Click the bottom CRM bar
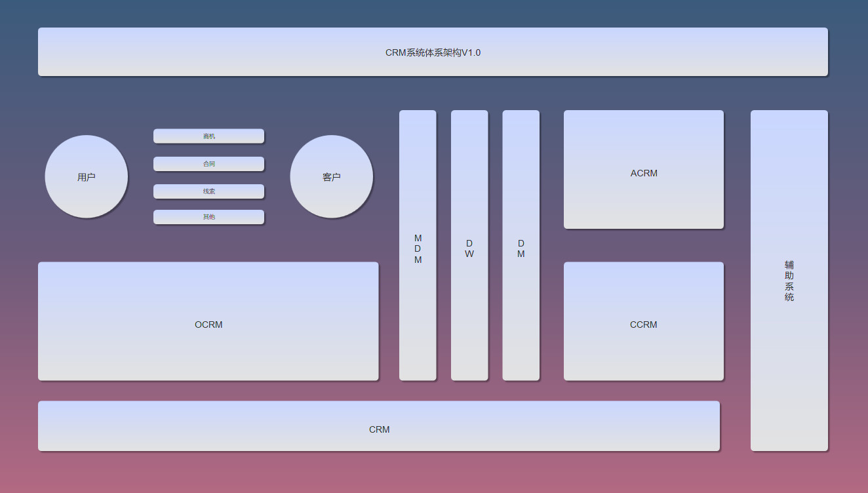The image size is (868, 493). click(x=379, y=426)
